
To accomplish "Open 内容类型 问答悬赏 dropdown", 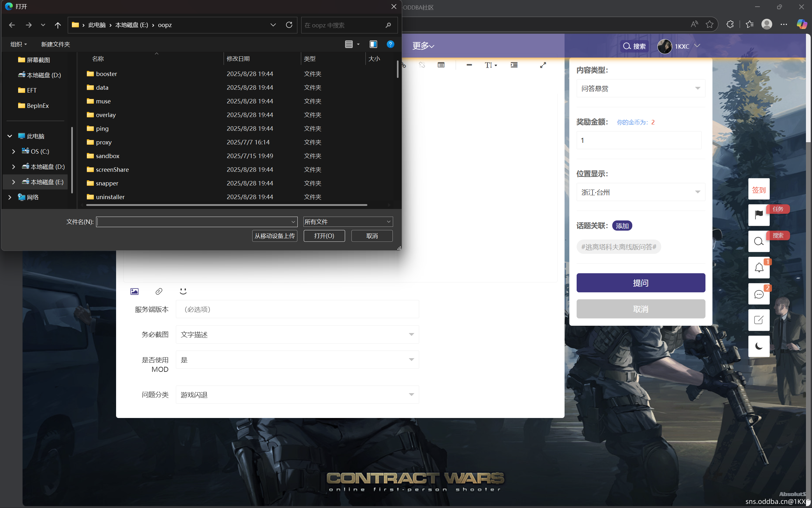I will (x=641, y=88).
